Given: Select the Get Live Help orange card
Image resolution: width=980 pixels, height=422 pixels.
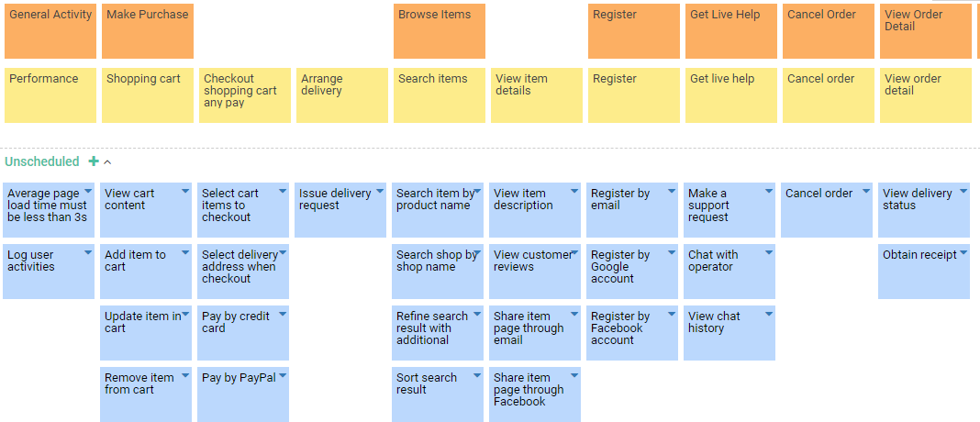Looking at the screenshot, I should (730, 31).
